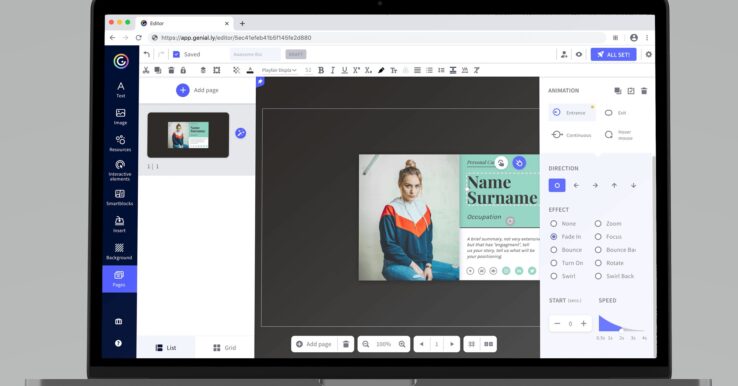Click the undo arrow icon
This screenshot has width=738, height=386.
147,55
